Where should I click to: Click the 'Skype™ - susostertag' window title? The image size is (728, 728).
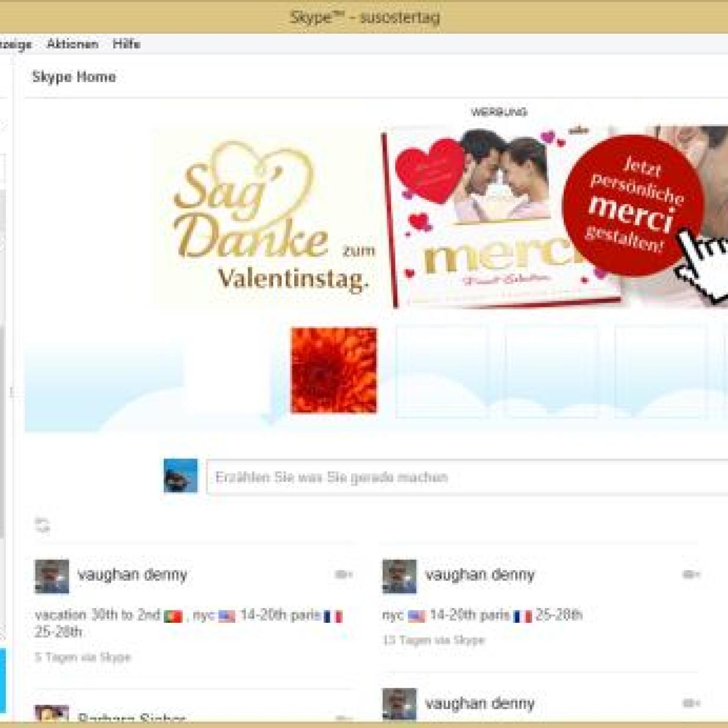click(x=365, y=17)
